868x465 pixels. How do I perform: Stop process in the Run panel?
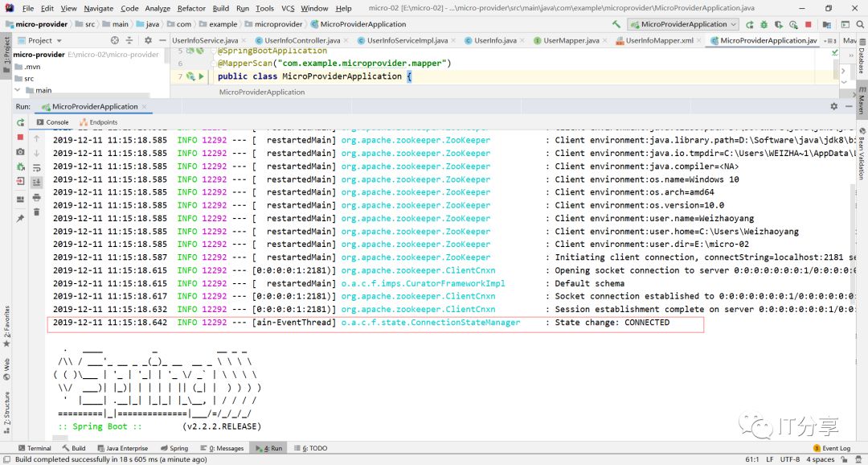coord(20,137)
